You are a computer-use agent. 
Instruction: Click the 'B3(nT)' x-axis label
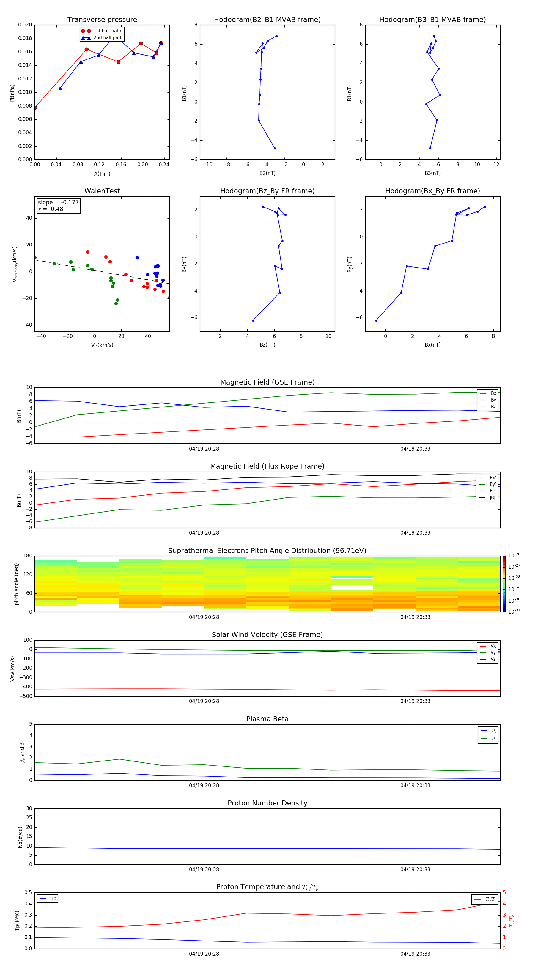[432, 173]
